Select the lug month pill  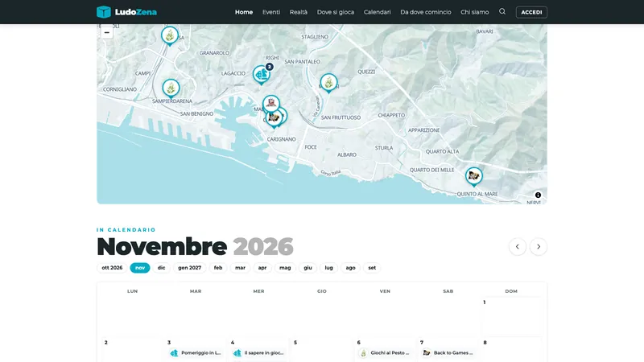[329, 268]
